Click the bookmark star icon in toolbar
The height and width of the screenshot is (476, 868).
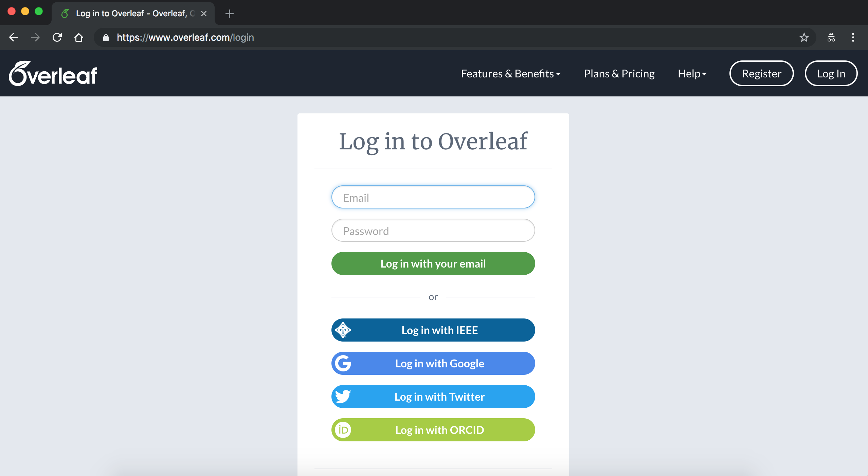click(804, 38)
